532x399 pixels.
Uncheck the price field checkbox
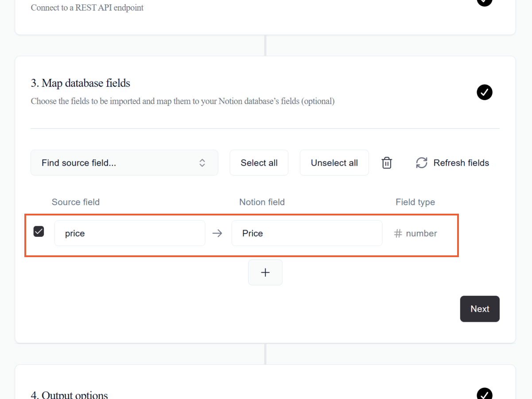pyautogui.click(x=39, y=231)
